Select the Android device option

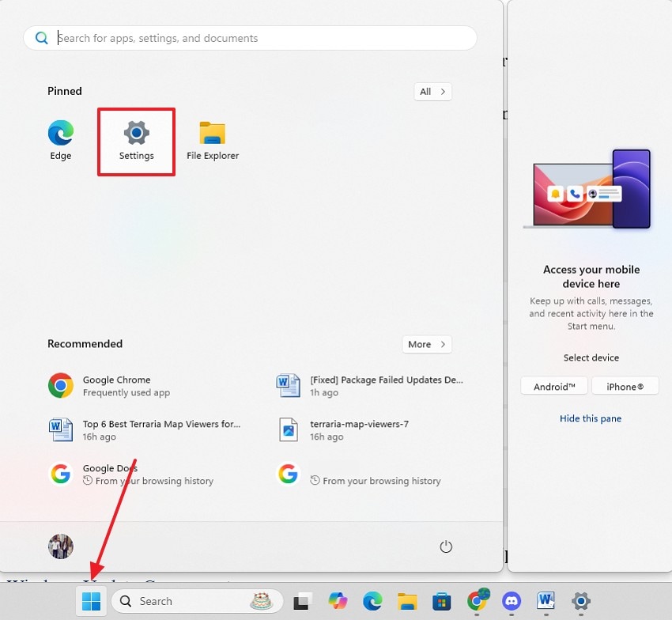coord(553,386)
